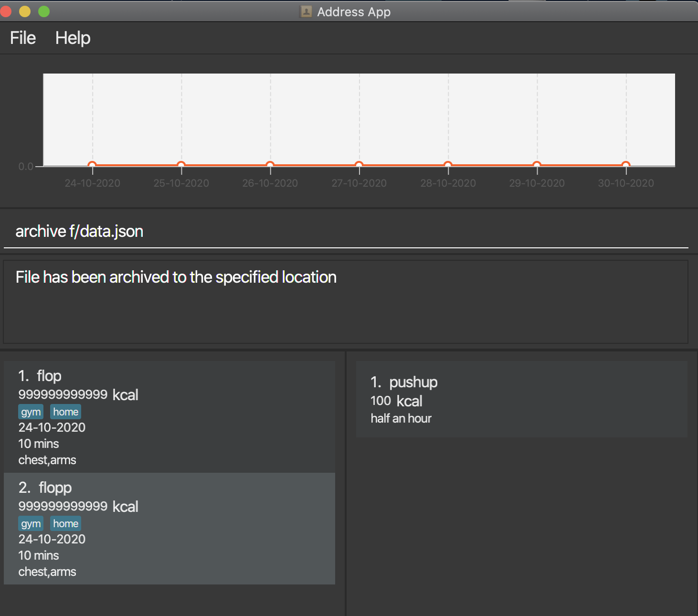The width and height of the screenshot is (698, 616).
Task: Open the Help menu
Action: [73, 38]
